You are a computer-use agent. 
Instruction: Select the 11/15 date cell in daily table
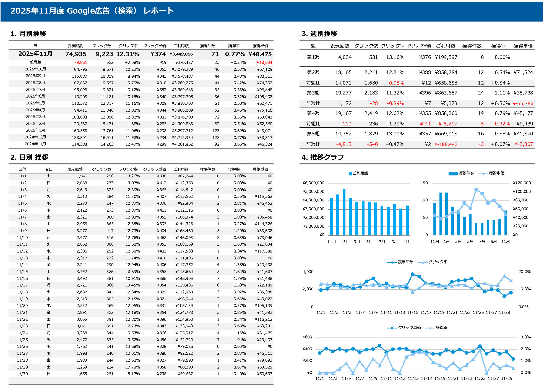click(22, 272)
